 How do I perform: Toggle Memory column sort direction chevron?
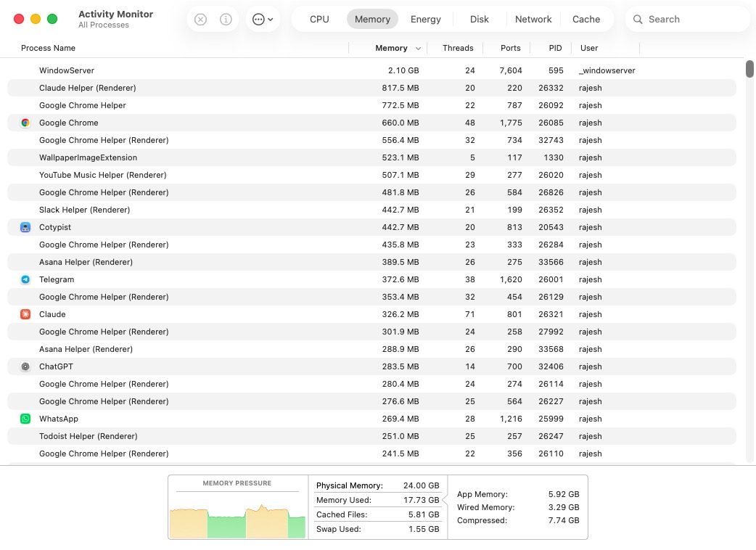(x=418, y=49)
